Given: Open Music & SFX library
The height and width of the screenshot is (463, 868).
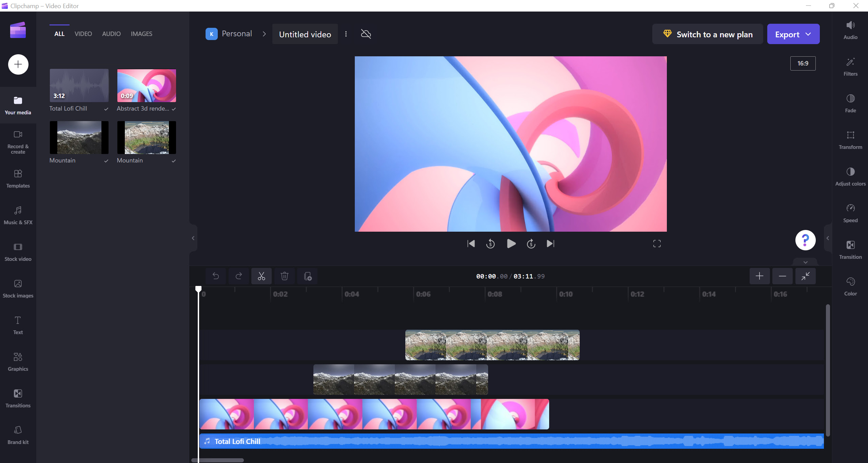Looking at the screenshot, I should coord(18,215).
